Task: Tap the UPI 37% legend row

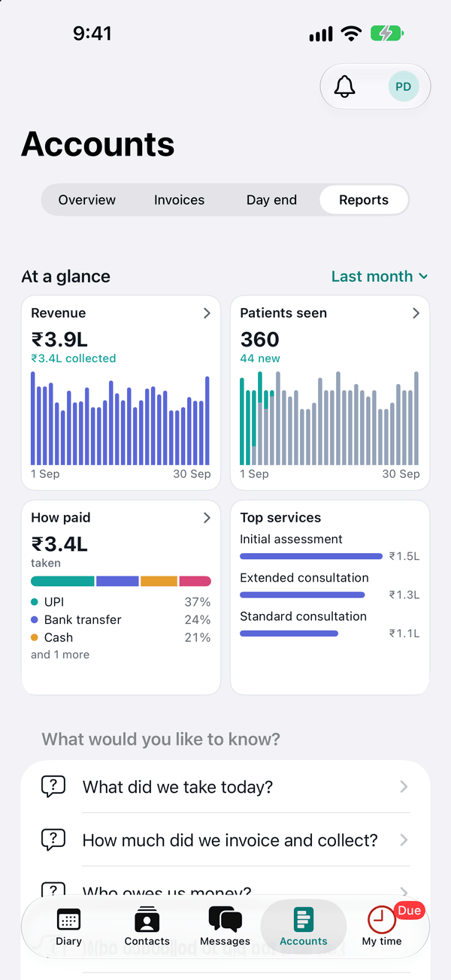Action: coord(120,602)
